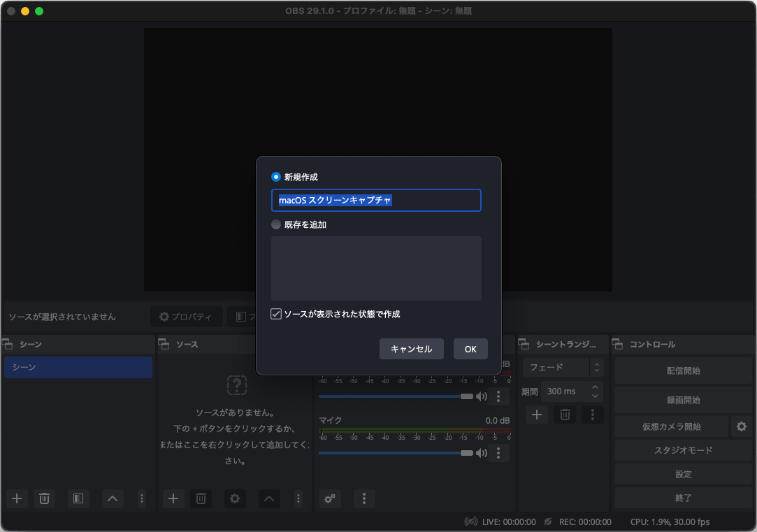757x532 pixels.
Task: Open 設定 in the controls panel
Action: point(683,475)
